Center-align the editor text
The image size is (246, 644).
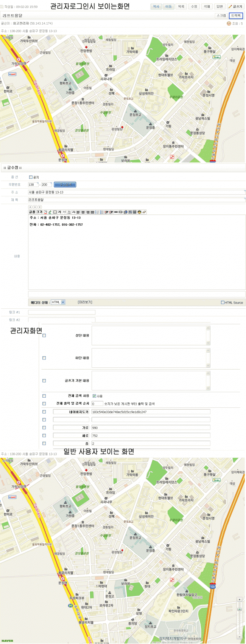coord(83,212)
